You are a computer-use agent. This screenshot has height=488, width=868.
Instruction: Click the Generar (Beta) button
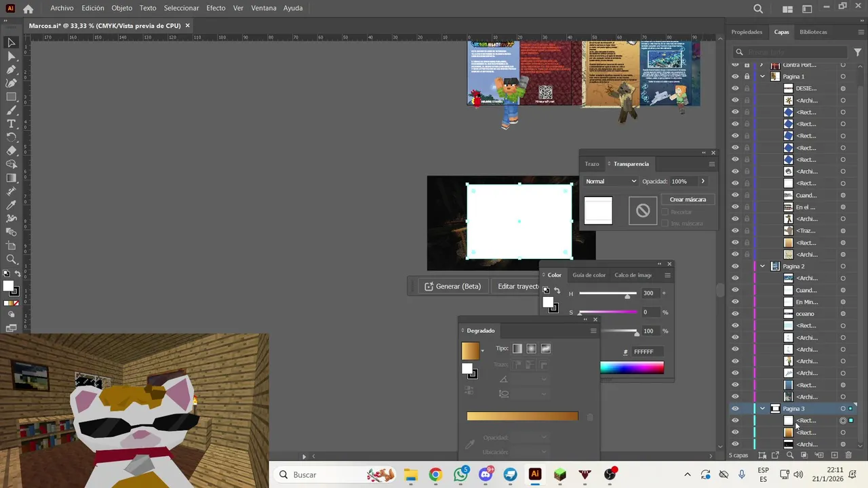click(x=453, y=286)
